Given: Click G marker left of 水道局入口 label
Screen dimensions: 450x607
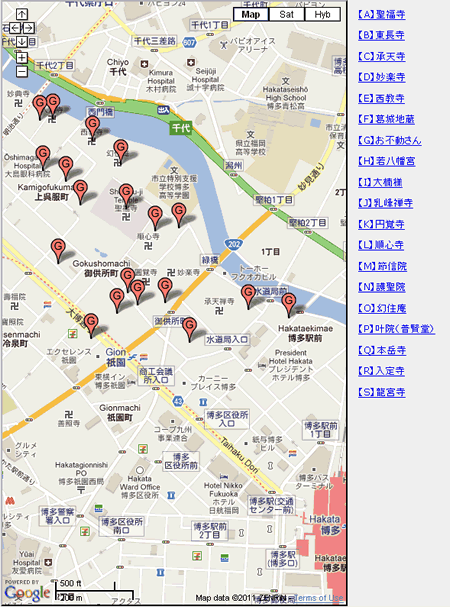Looking at the screenshot, I should coord(190,327).
